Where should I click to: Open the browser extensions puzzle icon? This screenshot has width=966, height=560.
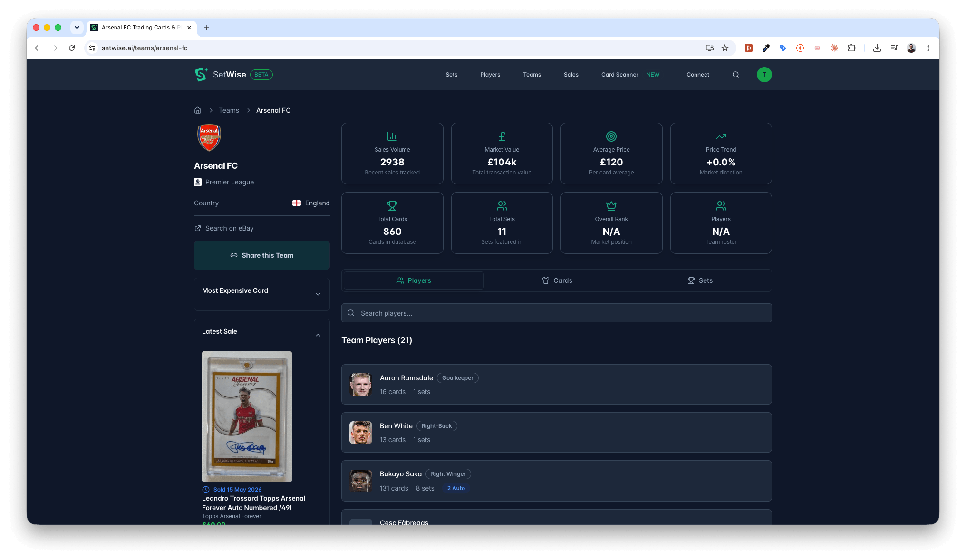(x=851, y=48)
